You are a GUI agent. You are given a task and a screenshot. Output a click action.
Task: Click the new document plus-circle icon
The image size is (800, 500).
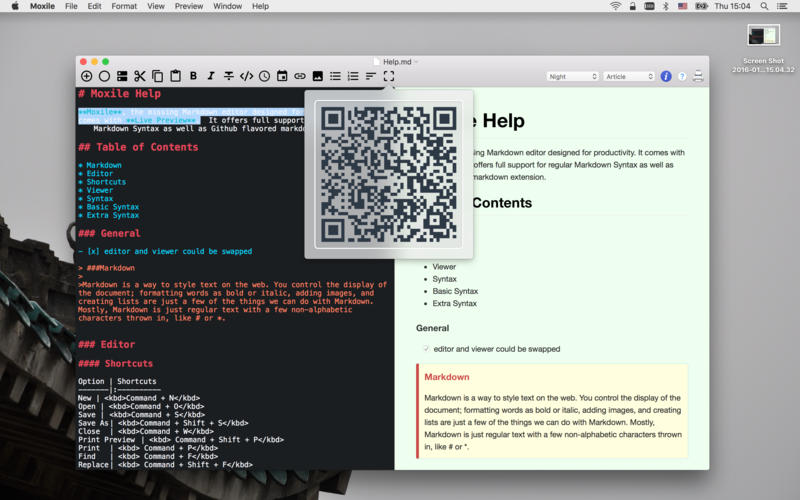coord(87,76)
